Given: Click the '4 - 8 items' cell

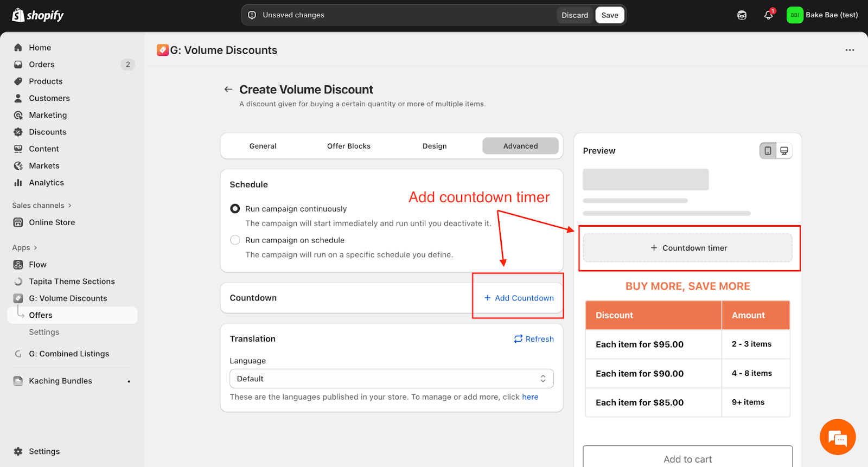Looking at the screenshot, I should point(756,373).
